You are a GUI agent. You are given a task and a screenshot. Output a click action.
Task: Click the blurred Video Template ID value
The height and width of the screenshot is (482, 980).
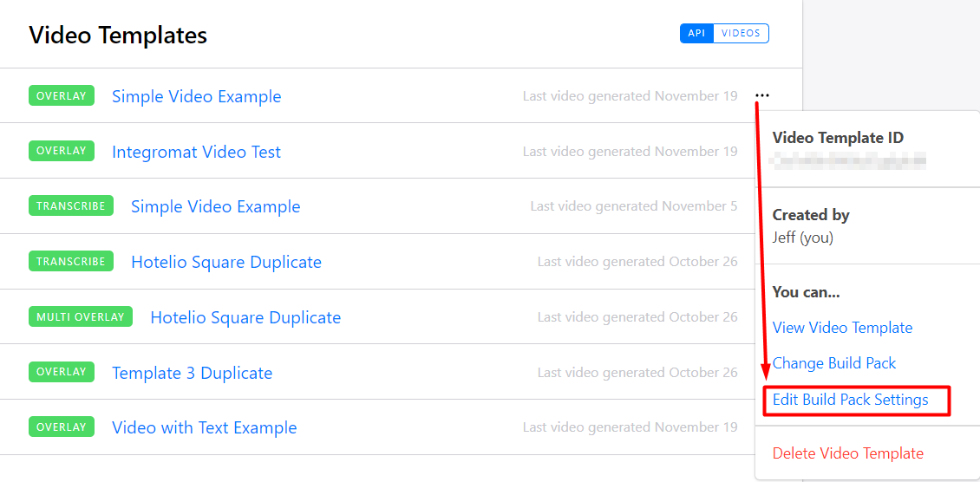(x=849, y=160)
